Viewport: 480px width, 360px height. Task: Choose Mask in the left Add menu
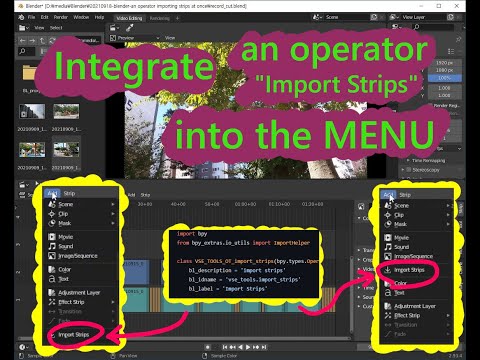81,223
